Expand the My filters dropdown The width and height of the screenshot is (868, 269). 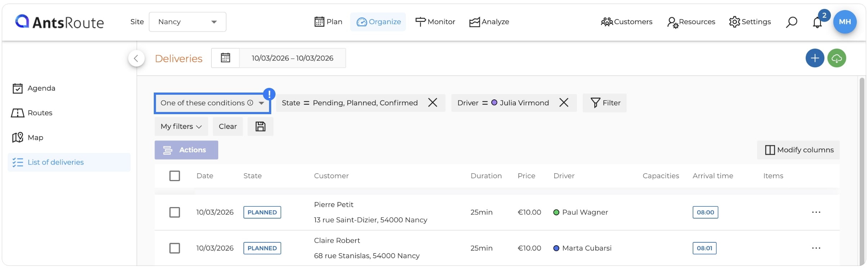click(181, 126)
